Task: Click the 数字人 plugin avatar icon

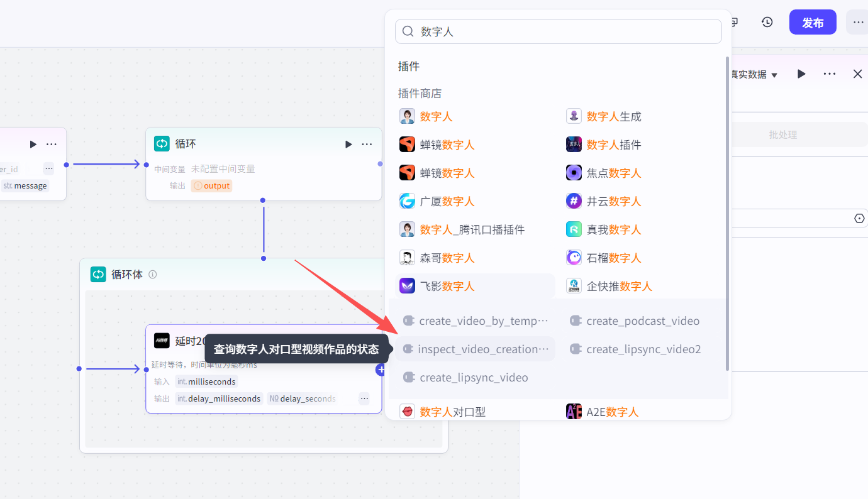Action: [x=407, y=116]
